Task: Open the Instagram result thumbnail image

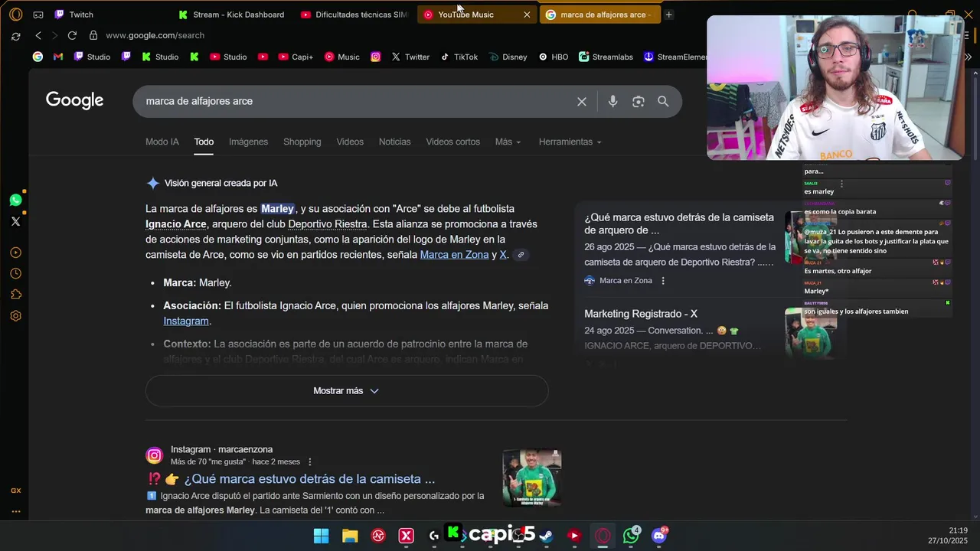Action: click(x=532, y=478)
